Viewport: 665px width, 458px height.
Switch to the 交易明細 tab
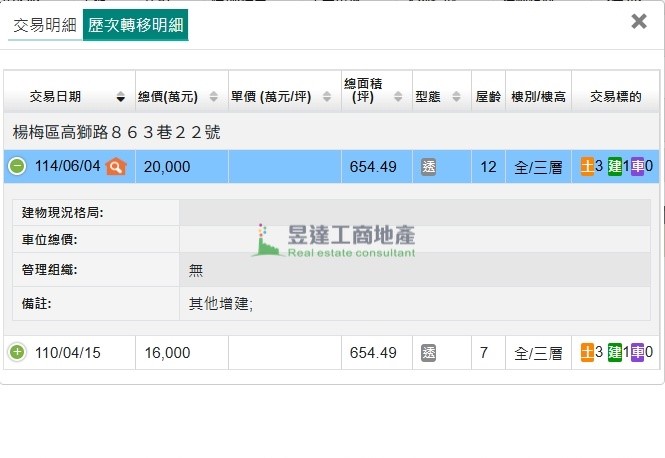pos(45,25)
